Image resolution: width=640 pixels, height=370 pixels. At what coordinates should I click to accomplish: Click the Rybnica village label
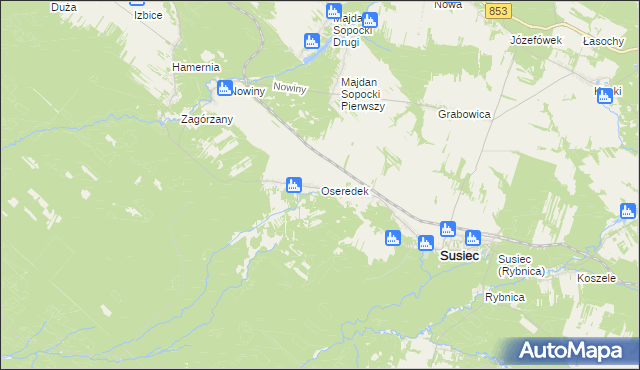[x=505, y=297]
